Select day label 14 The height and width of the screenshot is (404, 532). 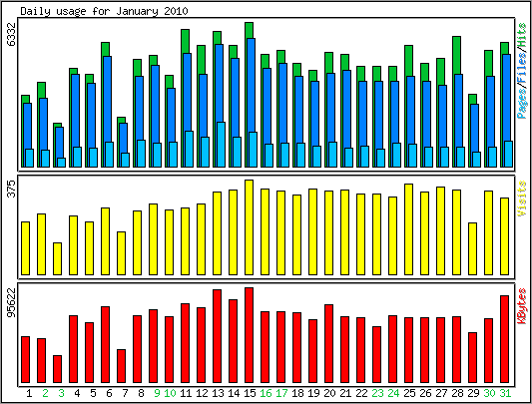234,393
